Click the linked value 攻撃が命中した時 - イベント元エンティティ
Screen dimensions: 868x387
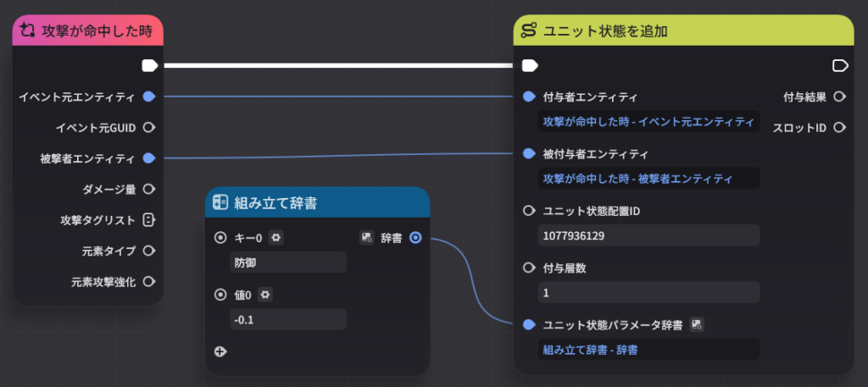point(648,121)
